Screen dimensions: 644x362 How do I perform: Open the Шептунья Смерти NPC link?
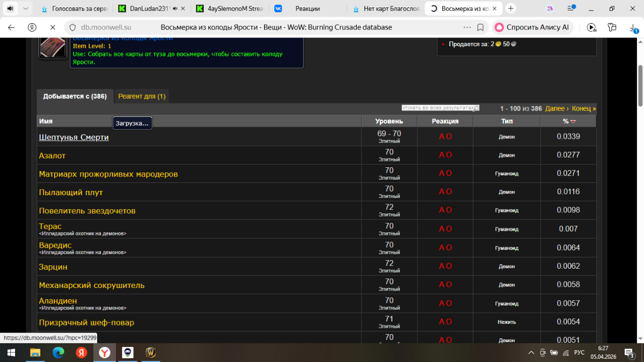tap(74, 137)
